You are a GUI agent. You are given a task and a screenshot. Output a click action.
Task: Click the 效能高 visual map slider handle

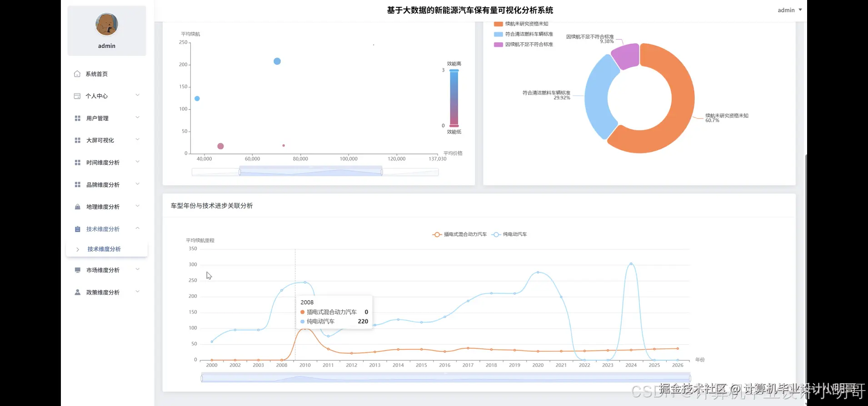click(x=454, y=70)
